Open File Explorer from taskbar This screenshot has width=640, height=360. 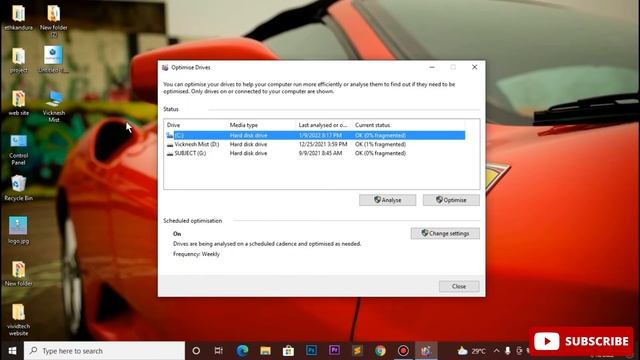(x=265, y=351)
